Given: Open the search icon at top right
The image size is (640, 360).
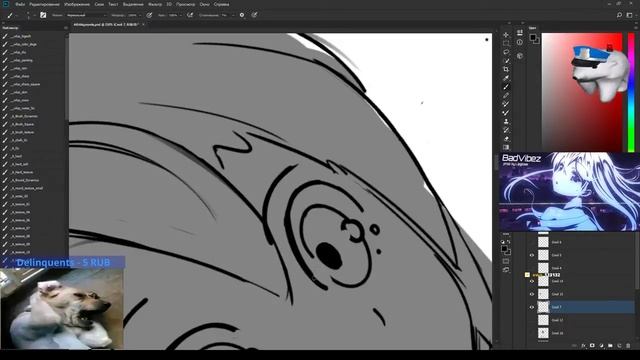Looking at the screenshot, I should (x=619, y=15).
